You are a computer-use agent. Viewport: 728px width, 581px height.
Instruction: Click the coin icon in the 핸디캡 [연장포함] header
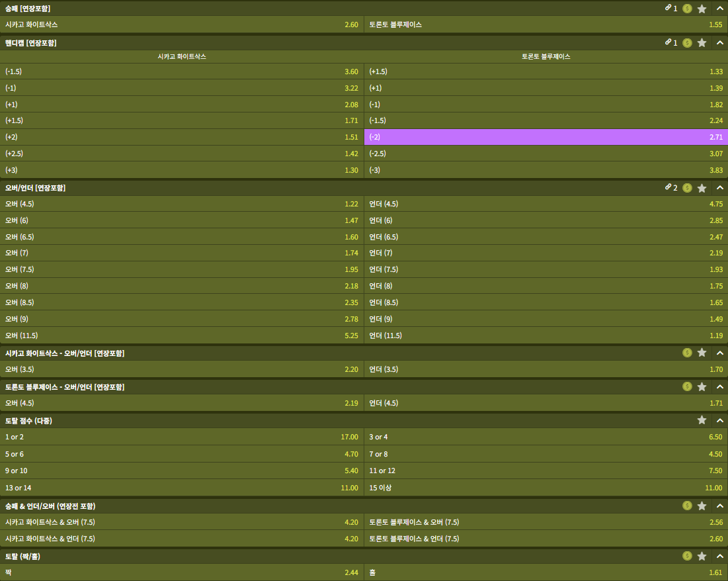(687, 43)
